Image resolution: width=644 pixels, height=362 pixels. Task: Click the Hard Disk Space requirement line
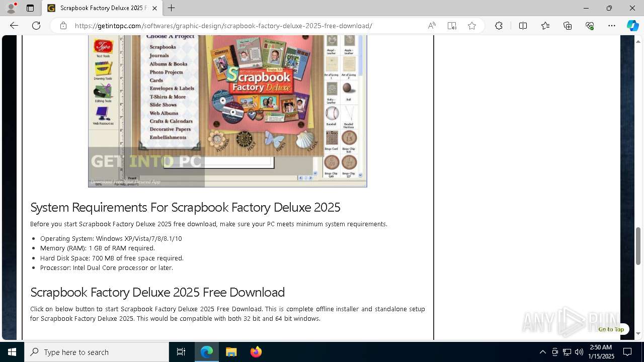pos(112,258)
